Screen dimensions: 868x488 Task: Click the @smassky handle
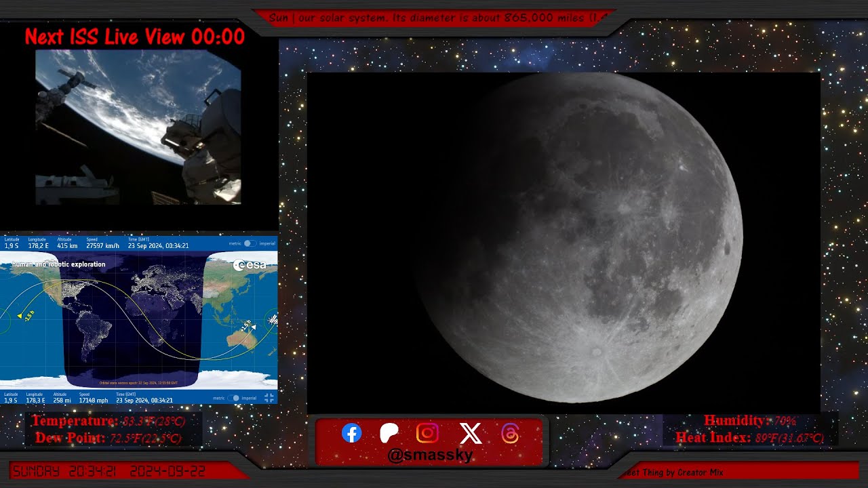(430, 455)
